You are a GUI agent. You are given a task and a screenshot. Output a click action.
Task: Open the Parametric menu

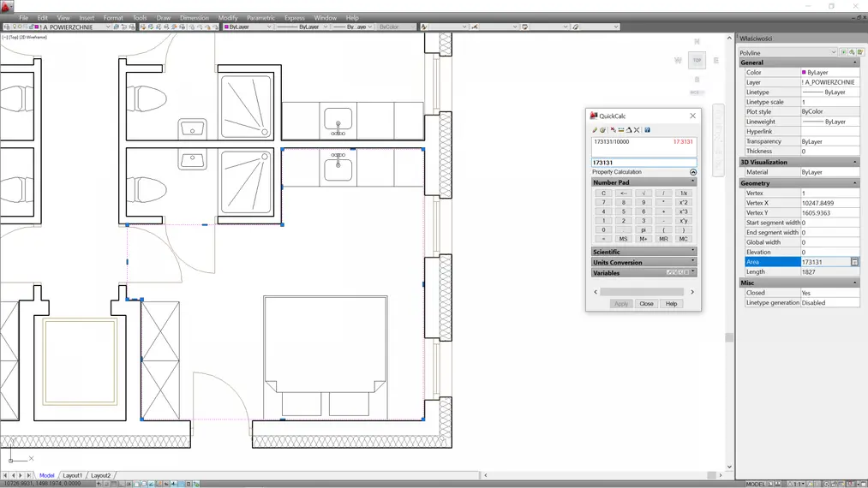[260, 18]
